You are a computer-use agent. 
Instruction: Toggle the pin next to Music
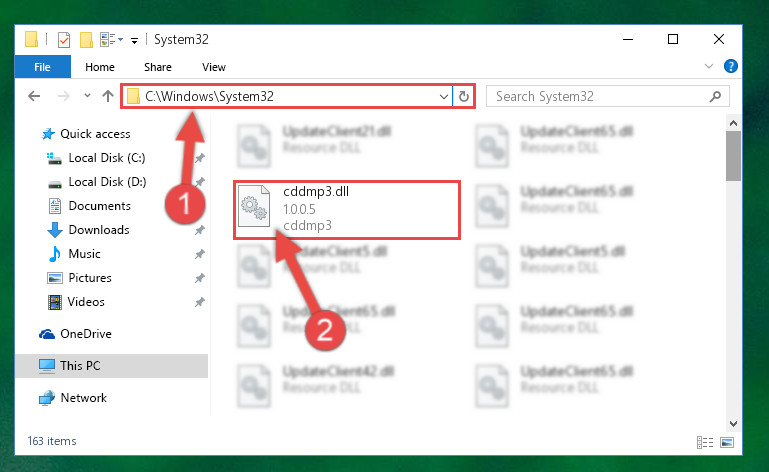(200, 254)
